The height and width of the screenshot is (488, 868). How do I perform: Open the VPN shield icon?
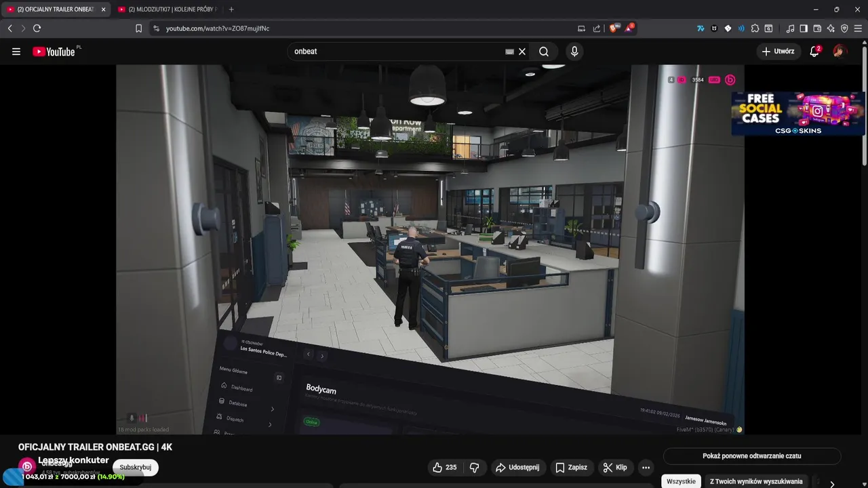[844, 28]
